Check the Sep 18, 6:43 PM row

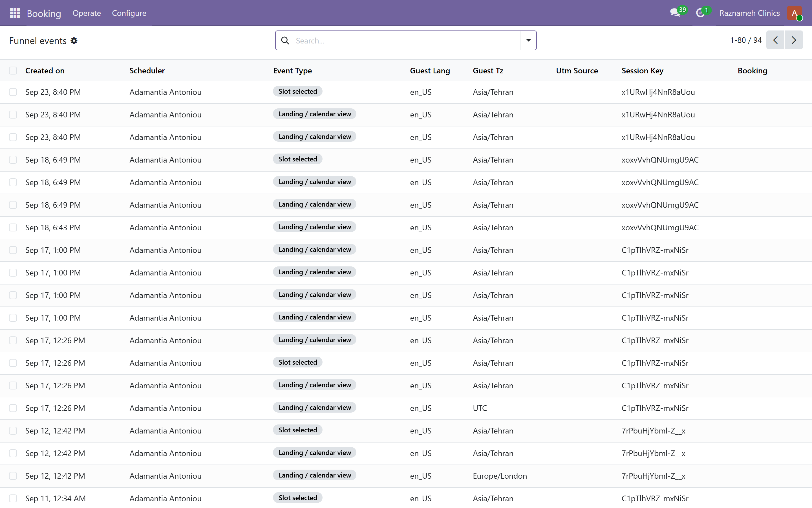coord(13,227)
